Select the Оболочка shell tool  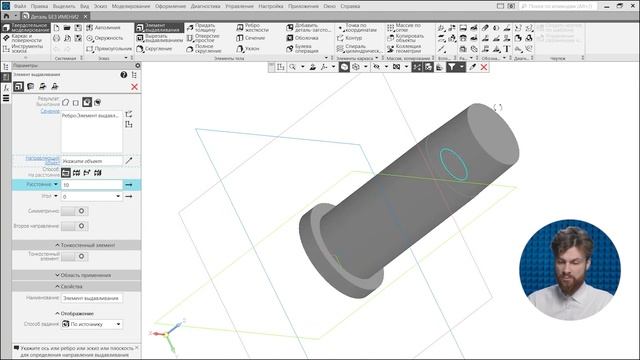[302, 38]
